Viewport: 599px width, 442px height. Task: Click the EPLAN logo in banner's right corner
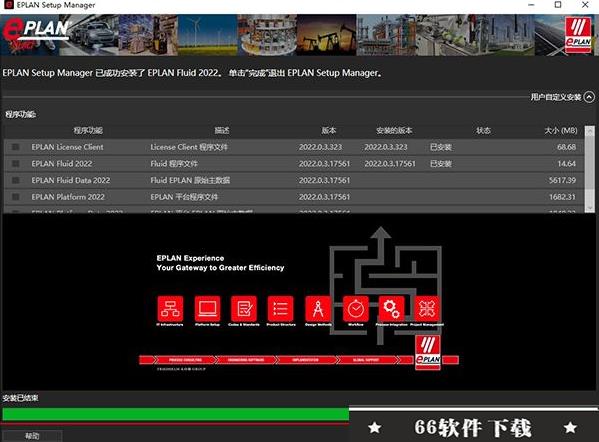pyautogui.click(x=578, y=35)
